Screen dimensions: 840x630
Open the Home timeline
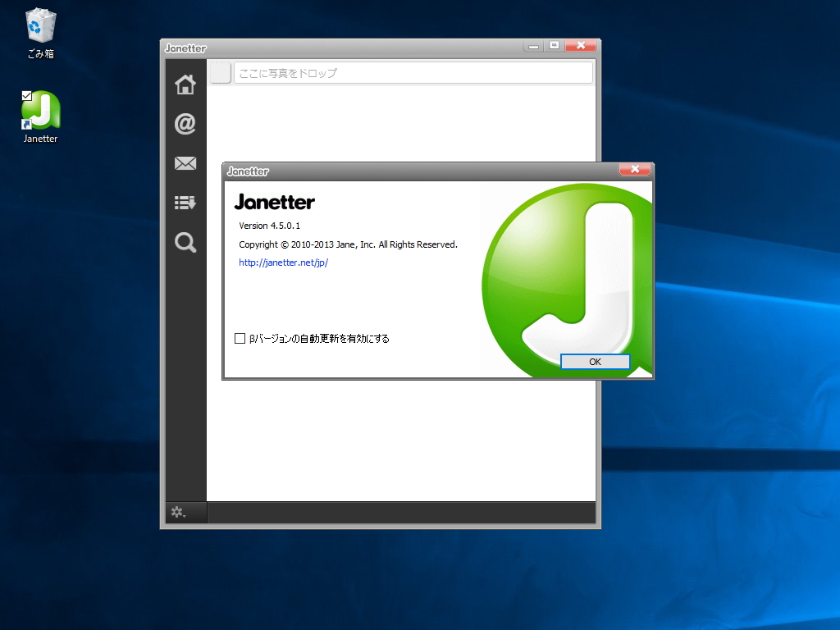pyautogui.click(x=185, y=84)
